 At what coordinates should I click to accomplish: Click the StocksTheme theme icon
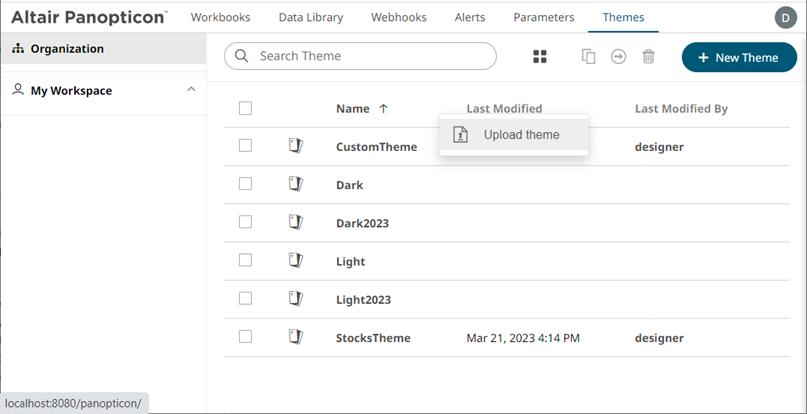295,337
